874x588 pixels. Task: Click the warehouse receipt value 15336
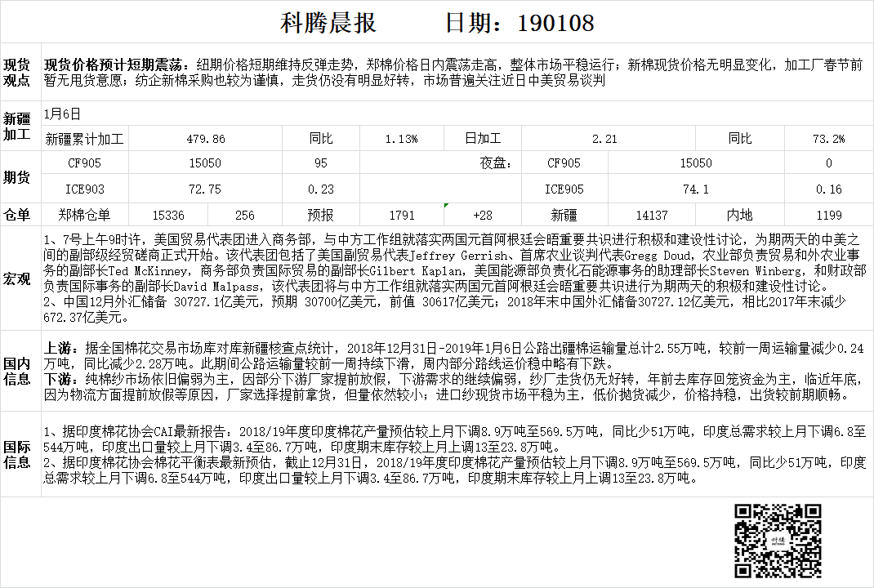click(x=168, y=216)
